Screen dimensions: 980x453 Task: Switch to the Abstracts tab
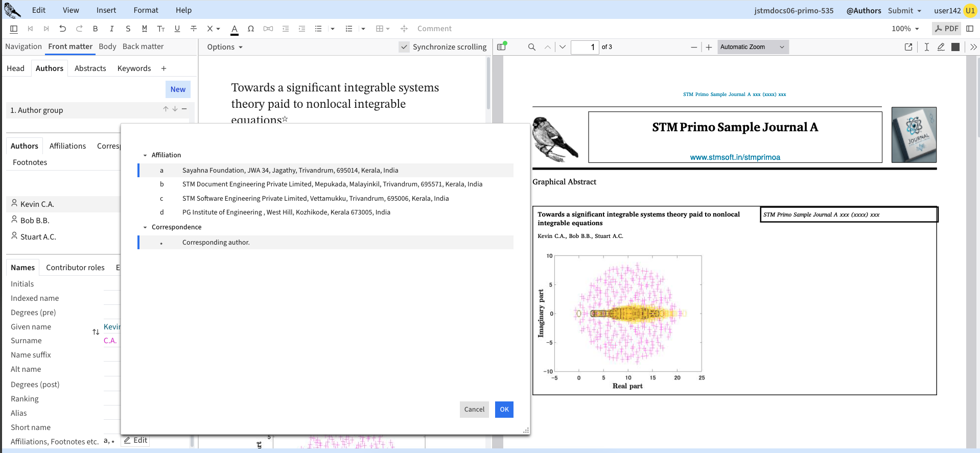tap(90, 68)
